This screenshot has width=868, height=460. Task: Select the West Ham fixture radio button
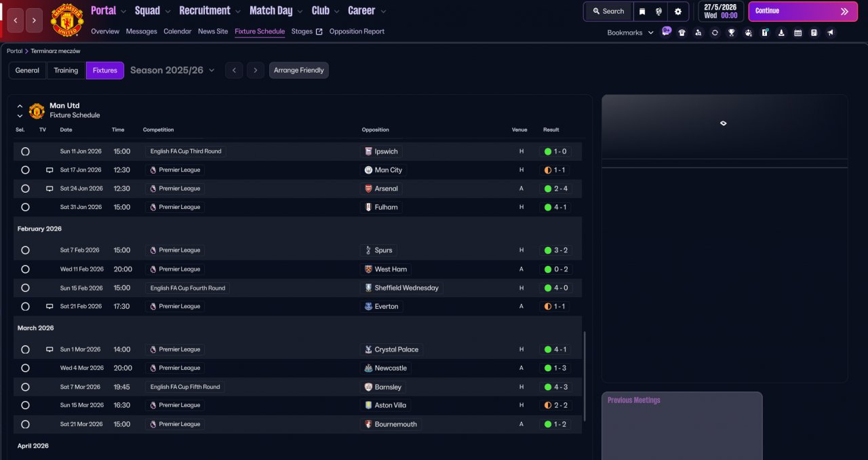click(25, 269)
